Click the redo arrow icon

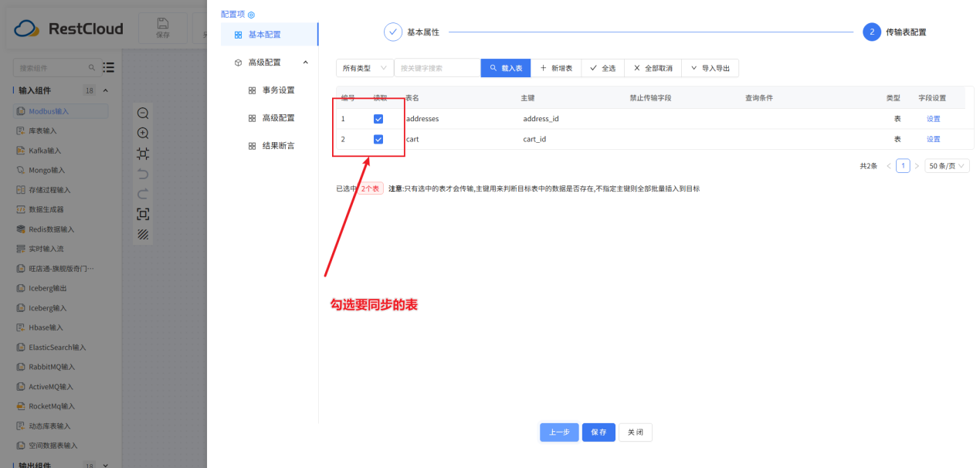point(142,193)
